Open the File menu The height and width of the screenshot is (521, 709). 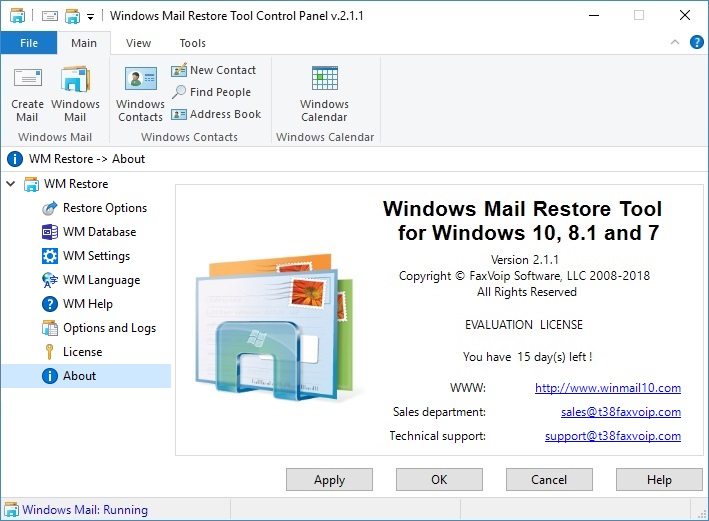pyautogui.click(x=29, y=43)
